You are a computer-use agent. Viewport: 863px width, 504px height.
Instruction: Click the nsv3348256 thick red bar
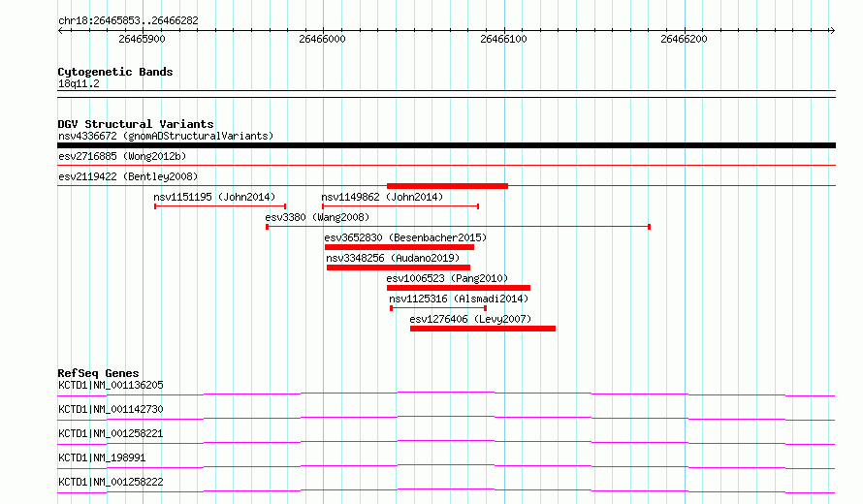(x=399, y=268)
